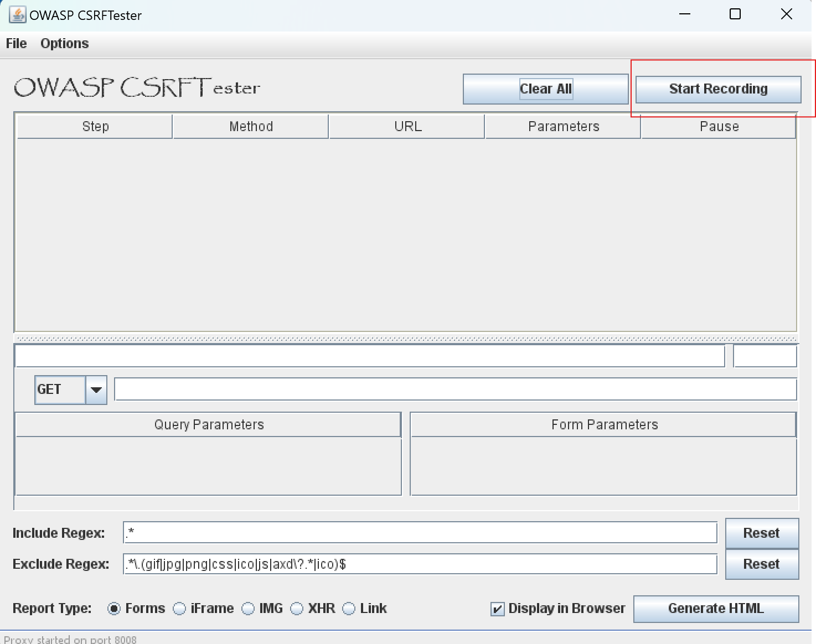Image resolution: width=816 pixels, height=644 pixels.
Task: Click the wide request text field above GET
Action: click(x=370, y=356)
